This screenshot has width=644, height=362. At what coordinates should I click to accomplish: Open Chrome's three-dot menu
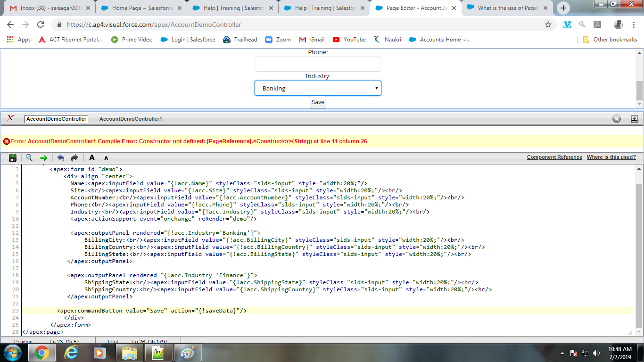coord(635,25)
